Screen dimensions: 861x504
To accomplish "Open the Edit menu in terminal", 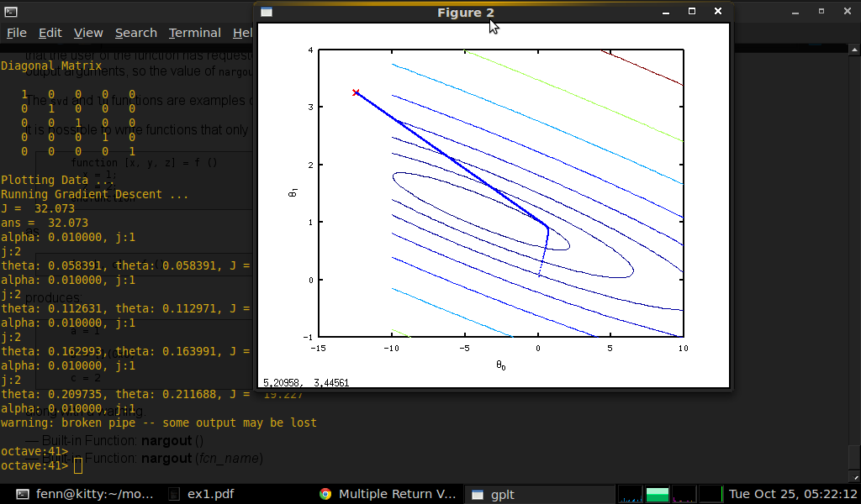I will click(x=50, y=33).
